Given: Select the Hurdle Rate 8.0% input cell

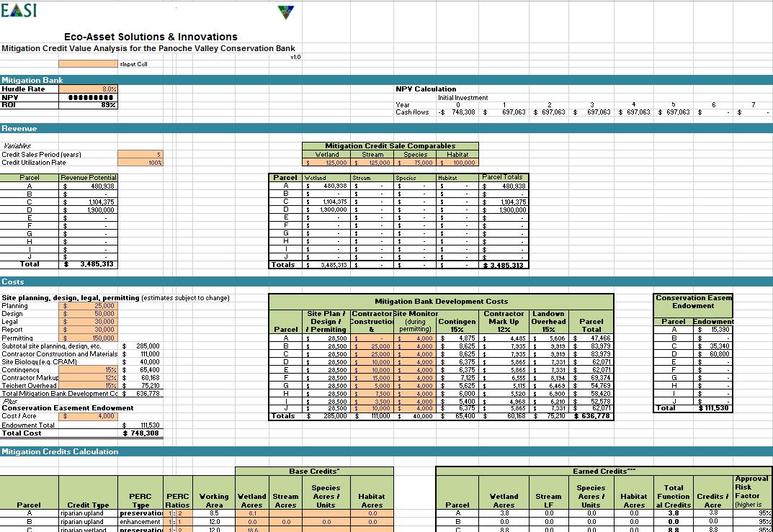Looking at the screenshot, I should coord(88,89).
